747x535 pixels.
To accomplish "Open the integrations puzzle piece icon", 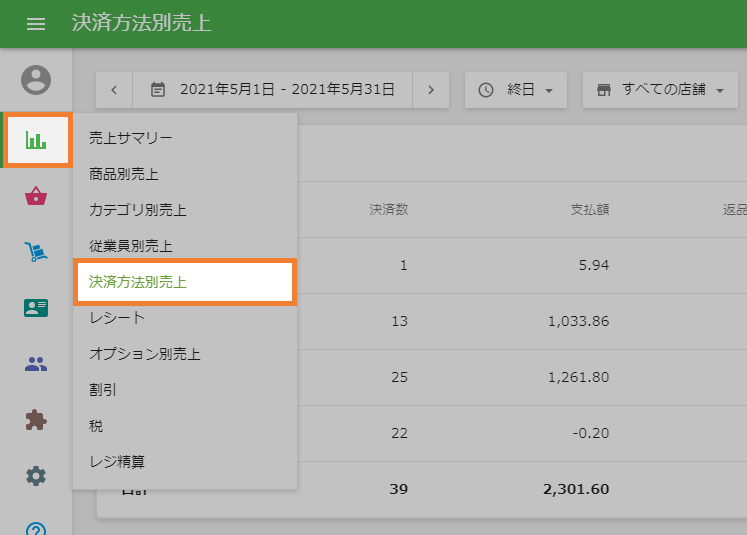I will pyautogui.click(x=36, y=420).
